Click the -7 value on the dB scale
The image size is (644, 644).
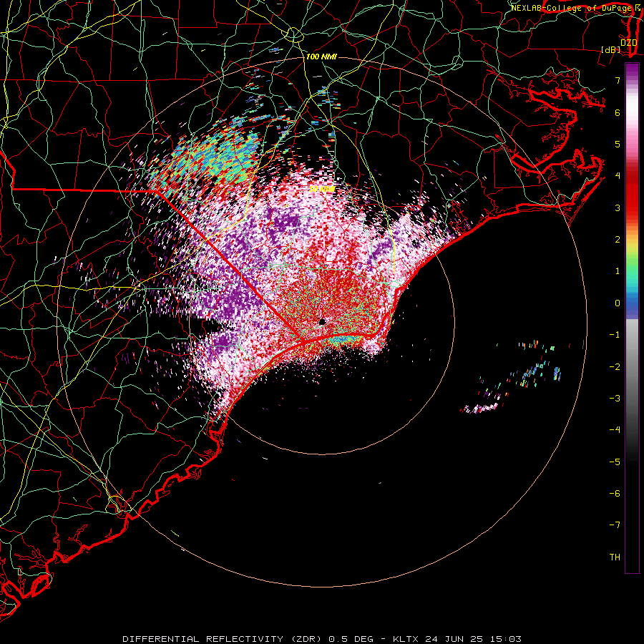[x=615, y=525]
